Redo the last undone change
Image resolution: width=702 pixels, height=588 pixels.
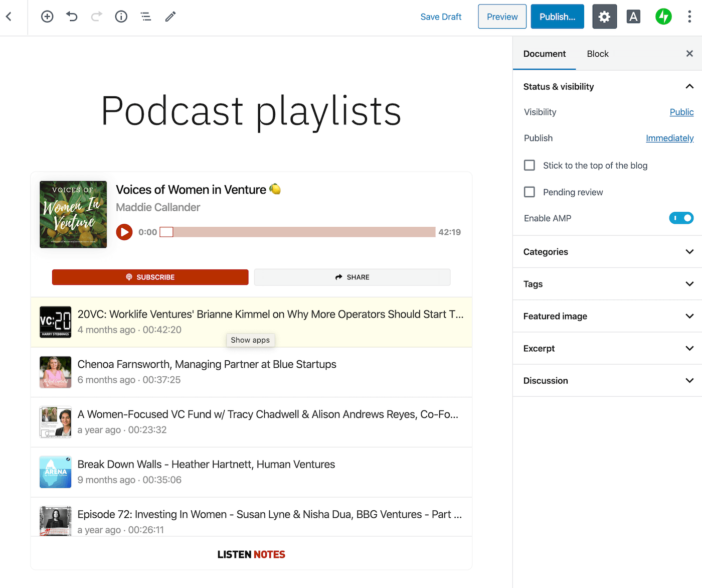(x=96, y=17)
